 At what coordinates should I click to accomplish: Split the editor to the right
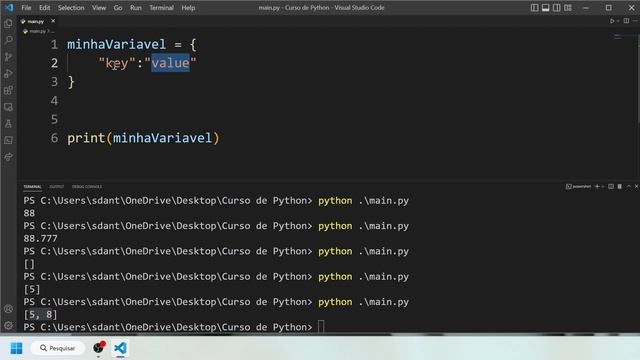tap(626, 21)
